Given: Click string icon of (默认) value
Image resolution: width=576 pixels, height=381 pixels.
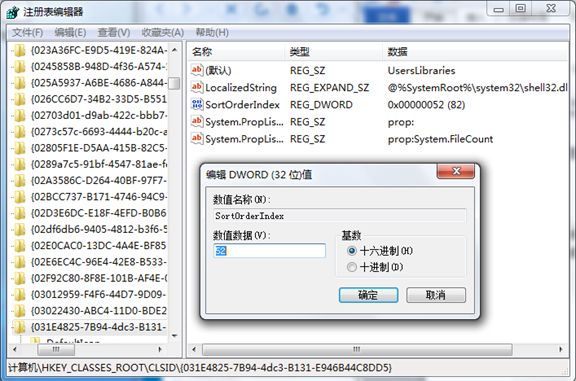Looking at the screenshot, I should coord(197,70).
